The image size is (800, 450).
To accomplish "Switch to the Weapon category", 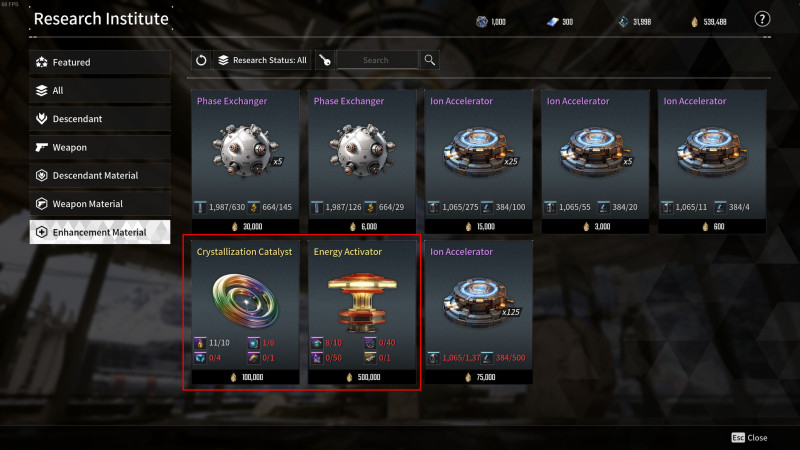I will (x=100, y=147).
